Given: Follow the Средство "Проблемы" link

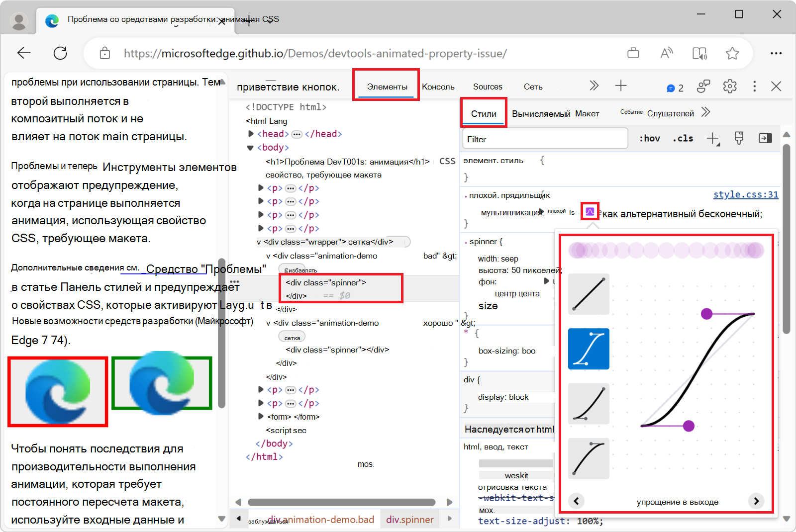Looking at the screenshot, I should (x=205, y=269).
